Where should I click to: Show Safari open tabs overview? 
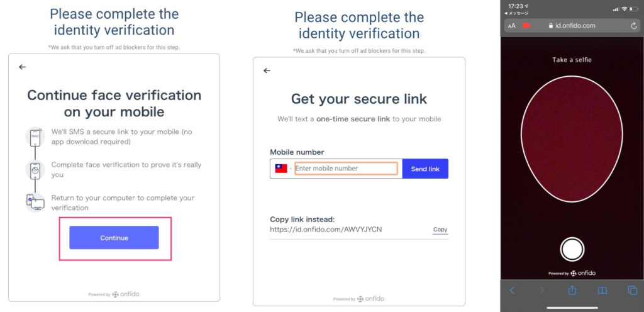[632, 290]
